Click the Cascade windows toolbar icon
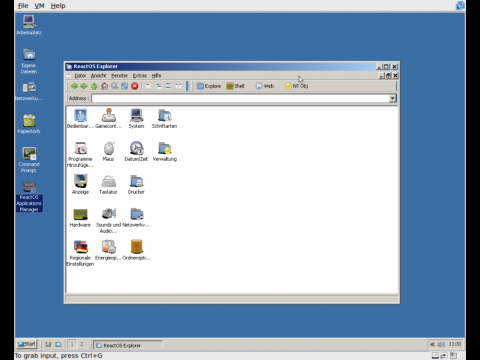The width and height of the screenshot is (480, 360). point(158,86)
